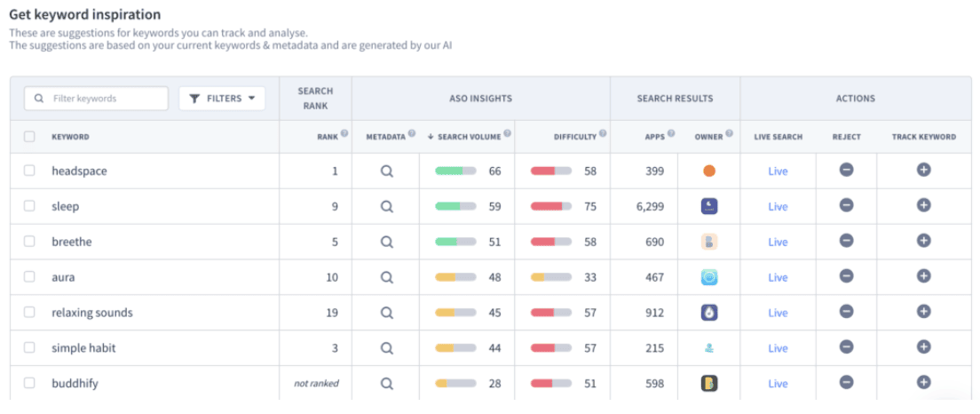Sort table by Rank column header
The width and height of the screenshot is (980, 414).
(x=328, y=137)
